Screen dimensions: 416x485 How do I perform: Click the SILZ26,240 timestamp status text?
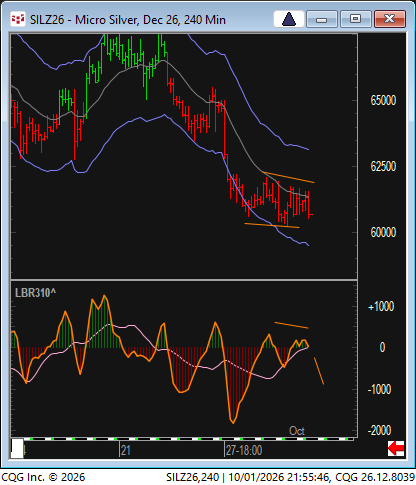click(x=290, y=477)
